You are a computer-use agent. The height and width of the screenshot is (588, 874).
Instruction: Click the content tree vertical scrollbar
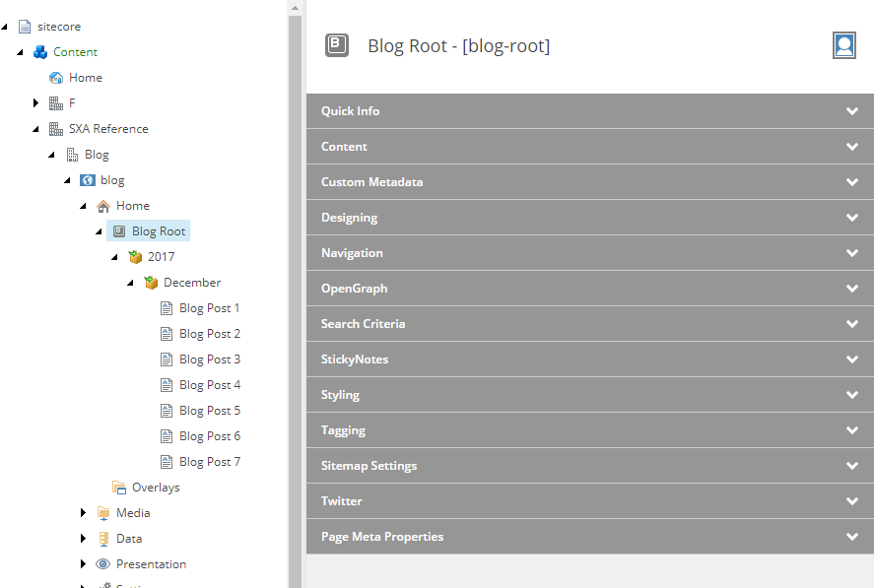(x=295, y=301)
